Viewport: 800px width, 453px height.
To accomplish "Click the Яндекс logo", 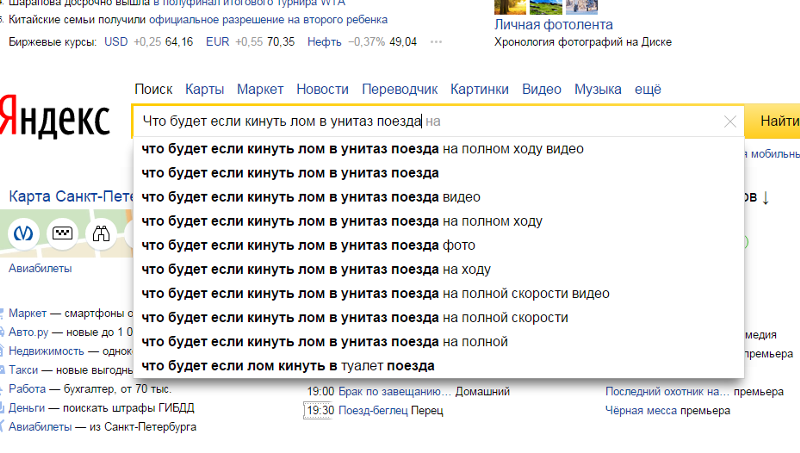I will point(55,117).
